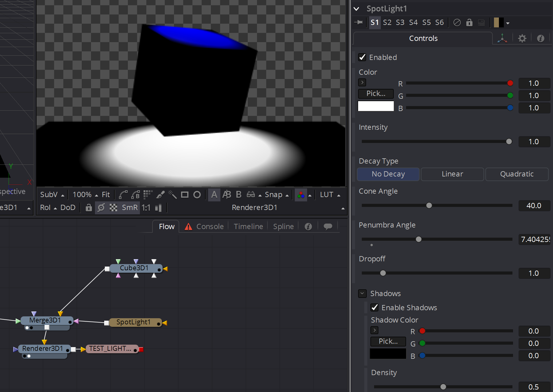The height and width of the screenshot is (392, 553).
Task: Click the stereo glasses icon
Action: coord(251,195)
